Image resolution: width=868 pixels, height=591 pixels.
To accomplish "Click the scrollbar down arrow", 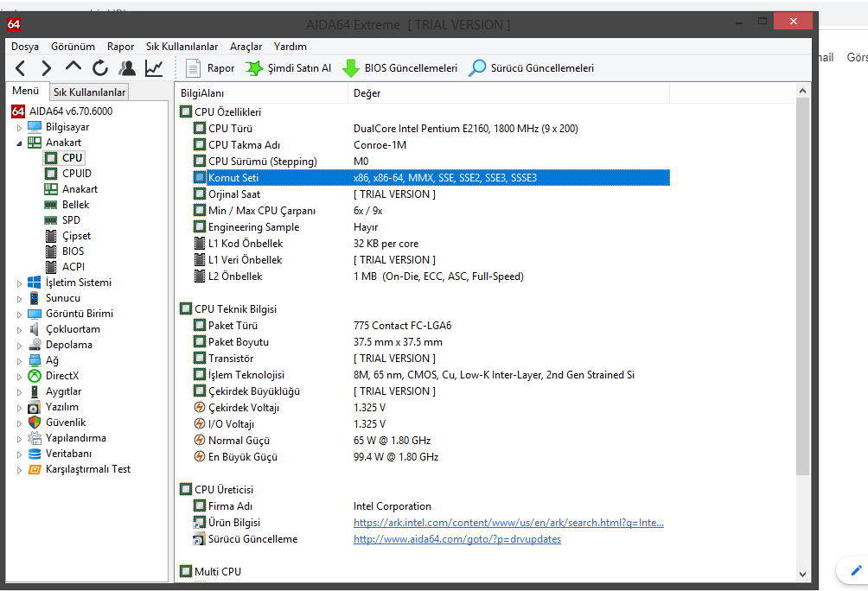I will pyautogui.click(x=802, y=575).
